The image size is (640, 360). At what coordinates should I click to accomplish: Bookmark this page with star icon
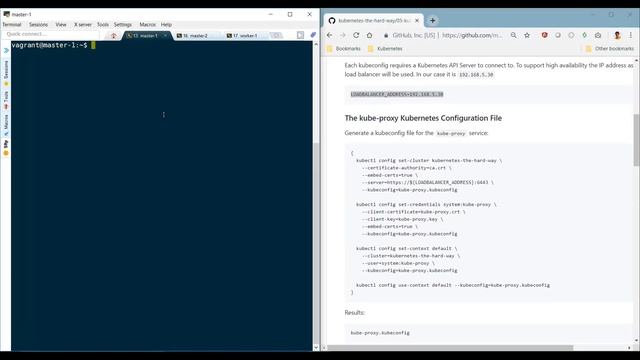(527, 36)
